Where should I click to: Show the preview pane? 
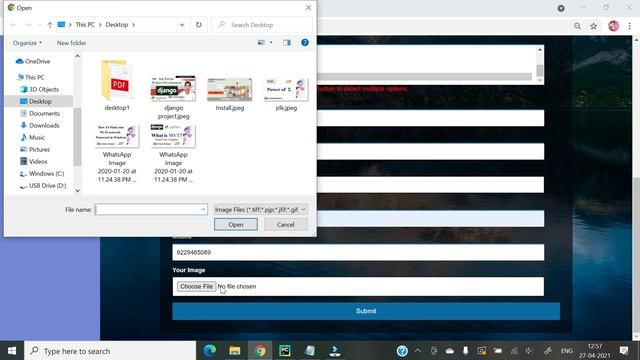[287, 42]
